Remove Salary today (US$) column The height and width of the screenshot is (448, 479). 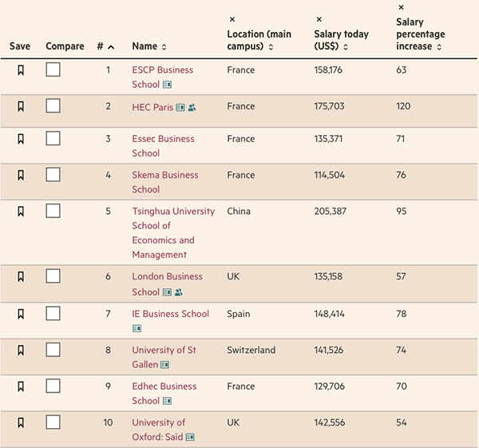click(x=319, y=19)
